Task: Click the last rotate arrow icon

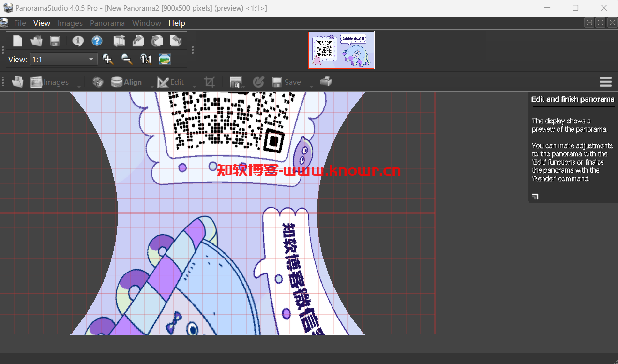Action: (176, 41)
